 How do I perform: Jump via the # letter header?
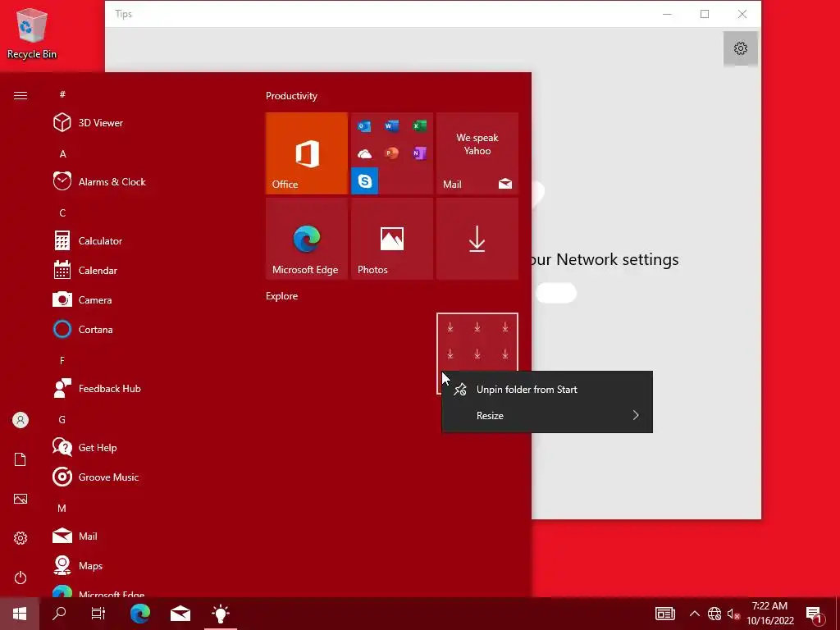click(62, 94)
